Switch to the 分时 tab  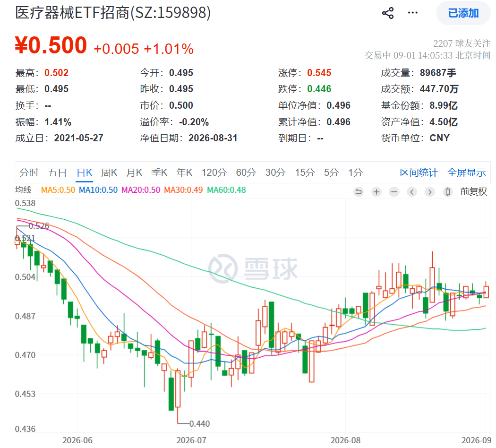coord(29,172)
